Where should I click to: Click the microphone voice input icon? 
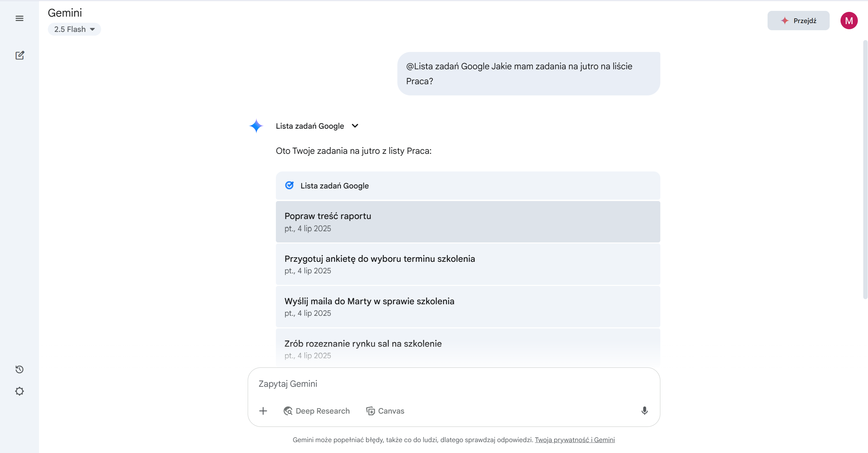point(644,411)
